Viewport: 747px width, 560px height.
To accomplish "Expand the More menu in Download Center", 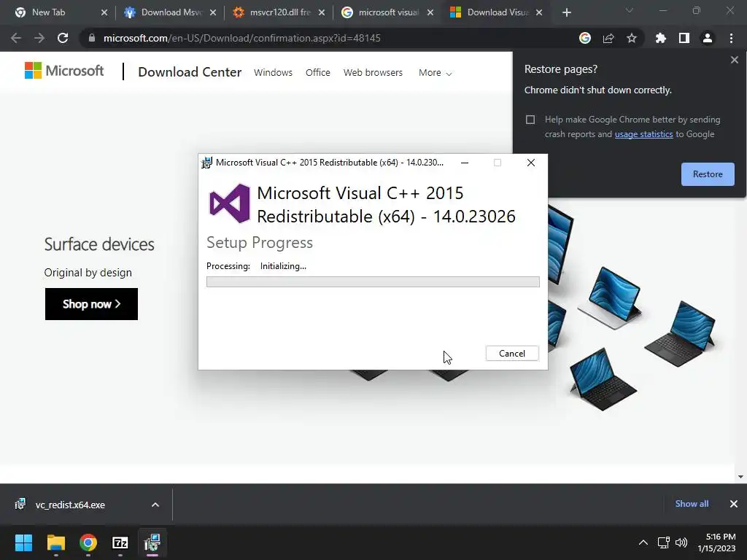I will click(x=435, y=73).
